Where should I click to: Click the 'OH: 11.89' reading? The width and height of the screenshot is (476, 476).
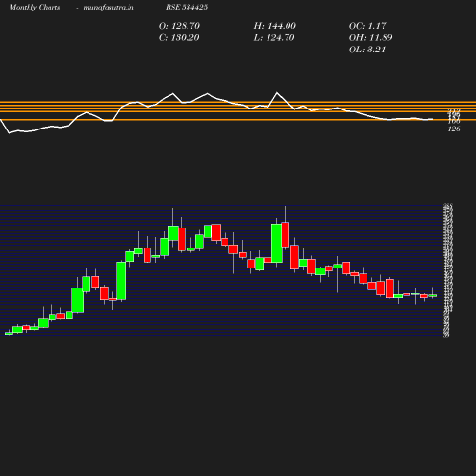click(370, 38)
